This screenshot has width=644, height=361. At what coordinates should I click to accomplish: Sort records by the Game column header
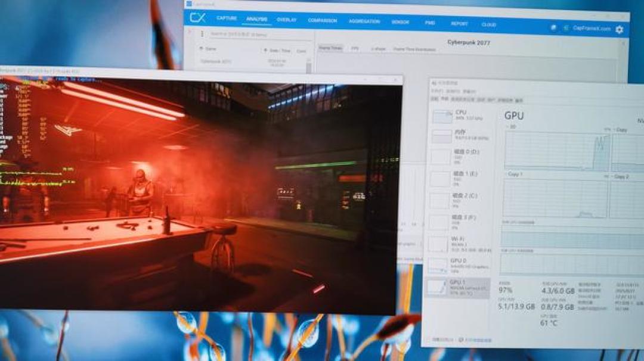[210, 49]
